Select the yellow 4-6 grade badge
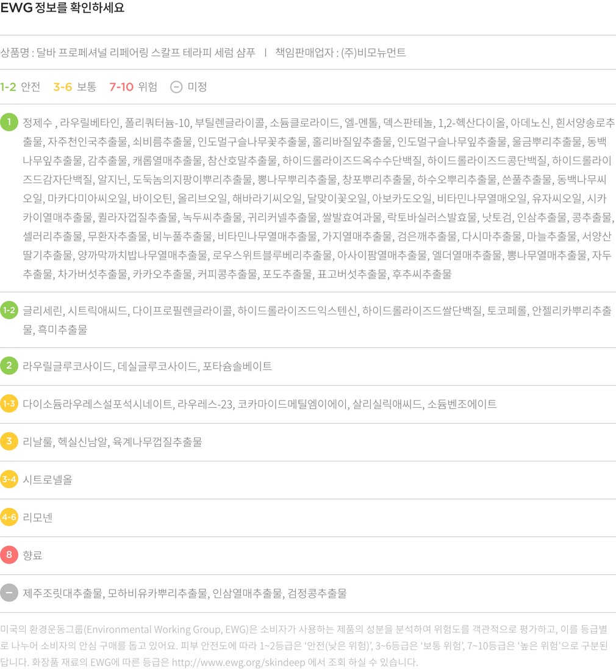 9,517
